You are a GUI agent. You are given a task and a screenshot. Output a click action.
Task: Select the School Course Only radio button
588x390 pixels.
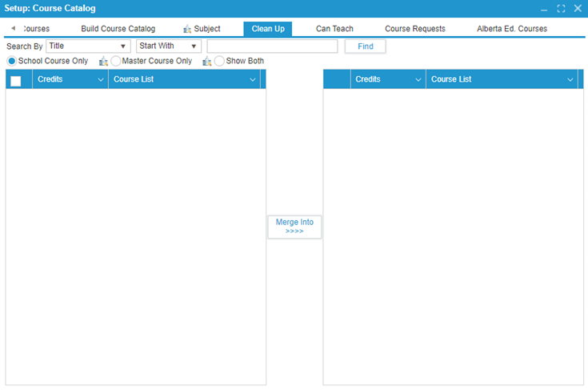coord(12,61)
